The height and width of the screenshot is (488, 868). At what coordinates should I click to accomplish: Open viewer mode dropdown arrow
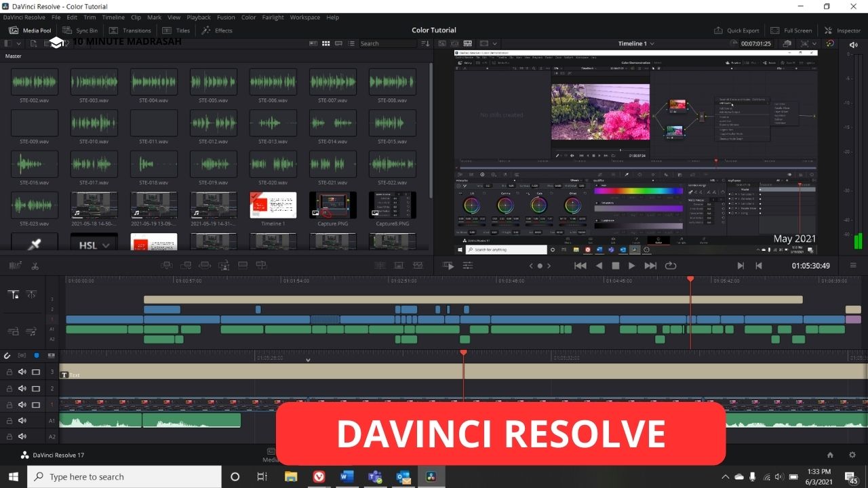pos(494,43)
